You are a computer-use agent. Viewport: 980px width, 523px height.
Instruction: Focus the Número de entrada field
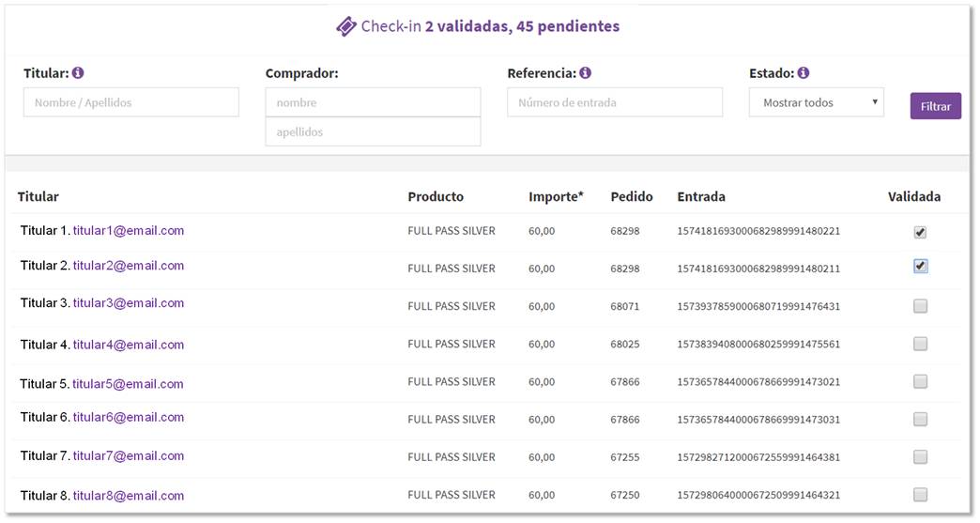[x=614, y=102]
